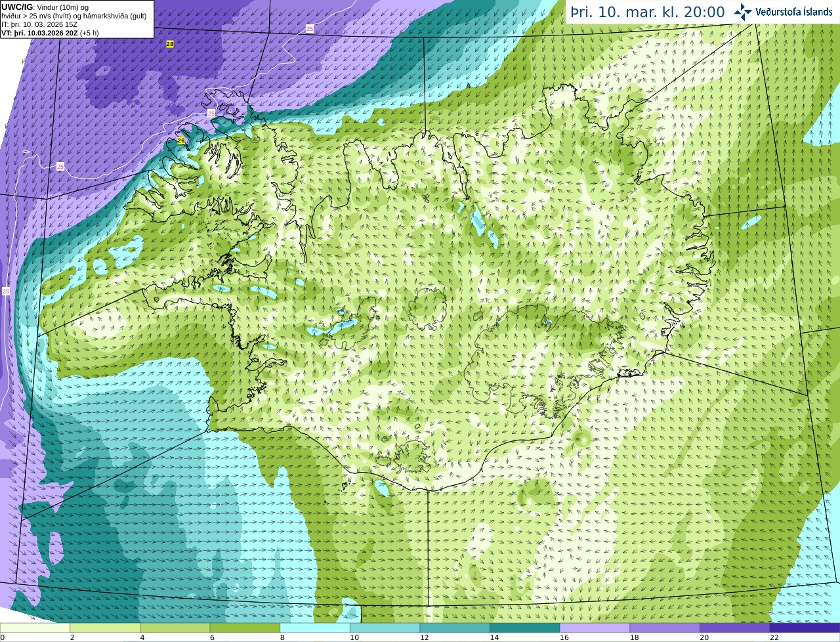The height and width of the screenshot is (642, 840).
Task: Pick the 14–16 m/s dark teal swatch
Action: click(525, 628)
